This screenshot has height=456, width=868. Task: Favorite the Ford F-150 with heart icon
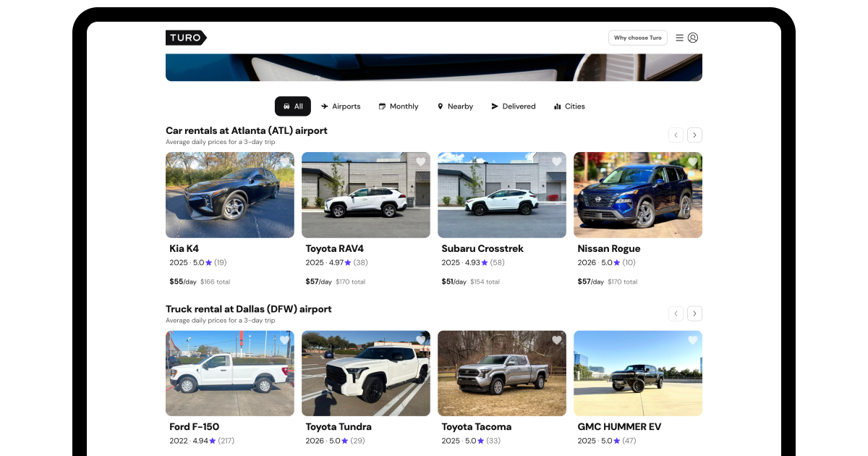pyautogui.click(x=284, y=340)
